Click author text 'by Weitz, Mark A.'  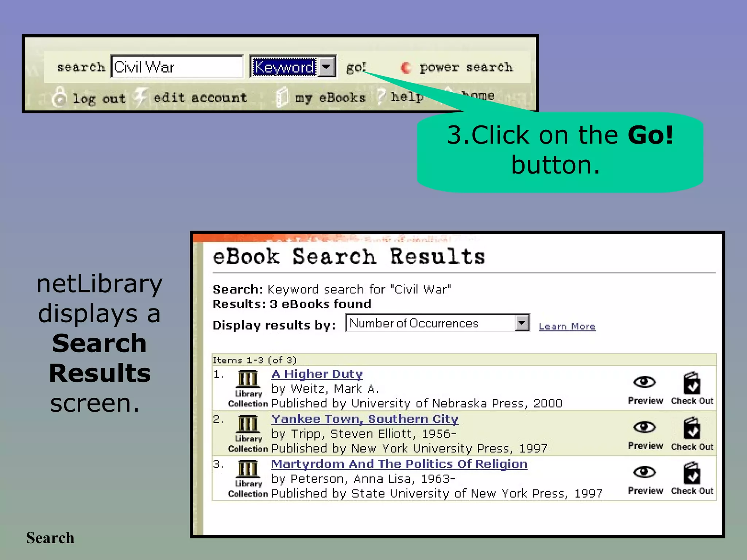(x=325, y=389)
